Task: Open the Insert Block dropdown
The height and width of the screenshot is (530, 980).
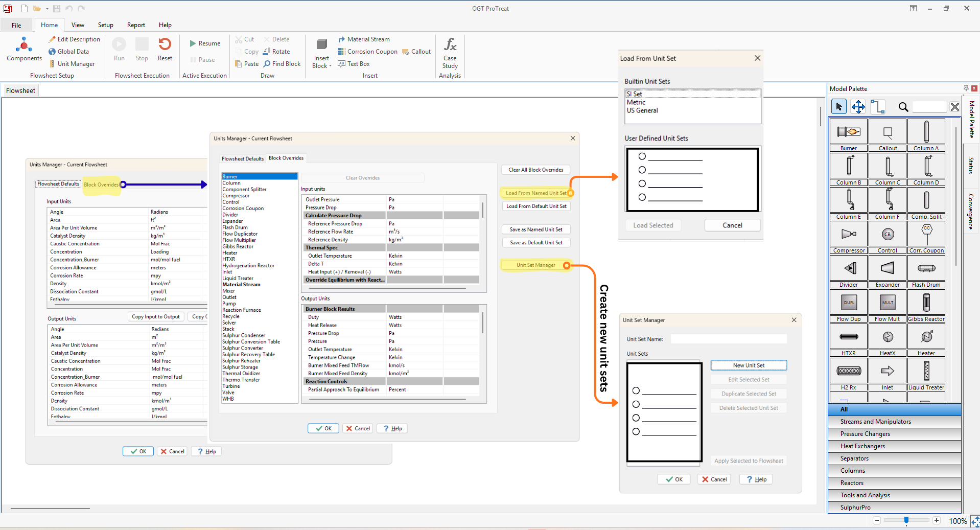Action: coord(321,53)
